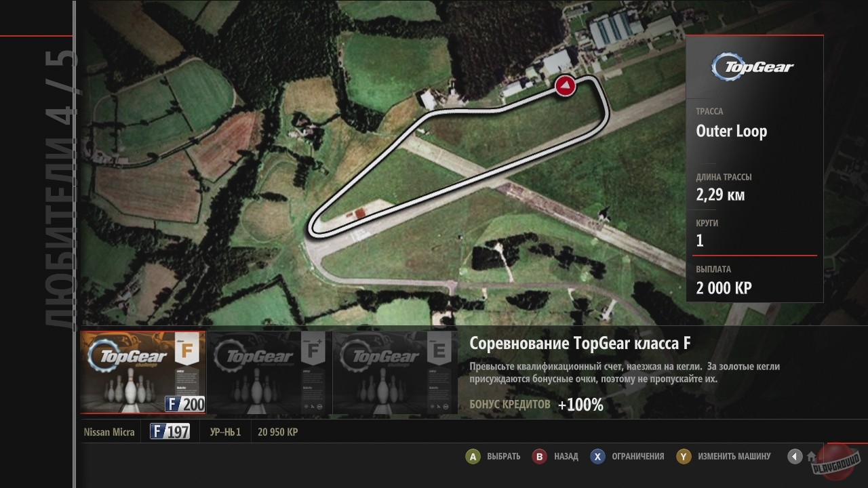Select the TopGear class E event tile
868x488 pixels.
[x=395, y=372]
